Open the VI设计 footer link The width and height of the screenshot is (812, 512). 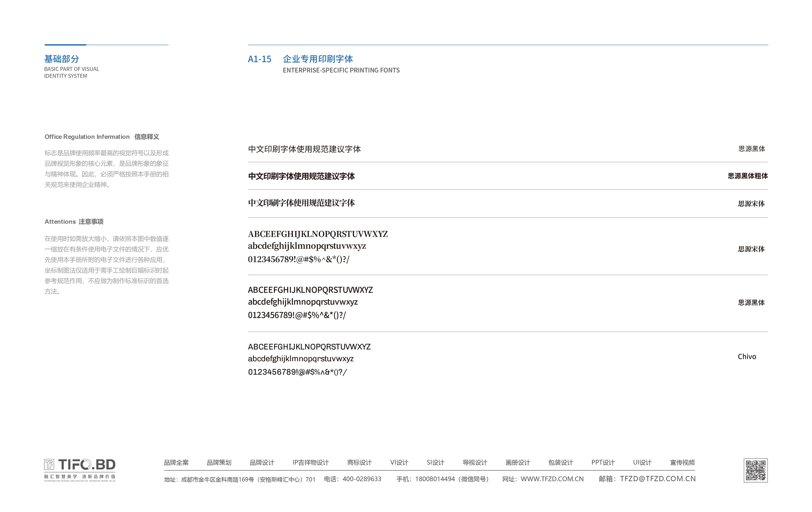pos(399,462)
